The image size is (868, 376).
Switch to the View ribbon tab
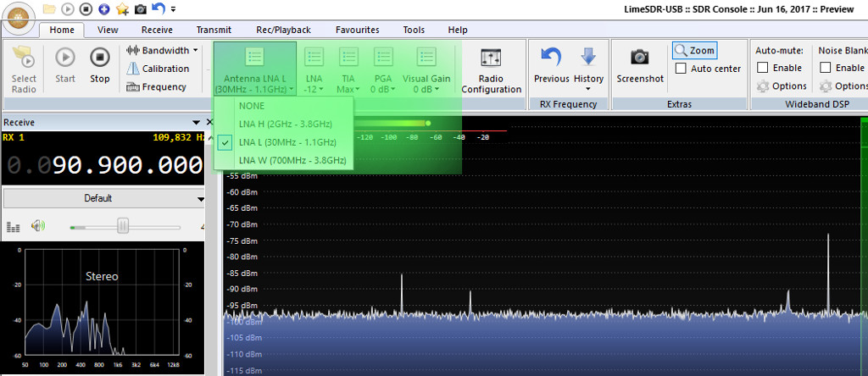click(108, 30)
